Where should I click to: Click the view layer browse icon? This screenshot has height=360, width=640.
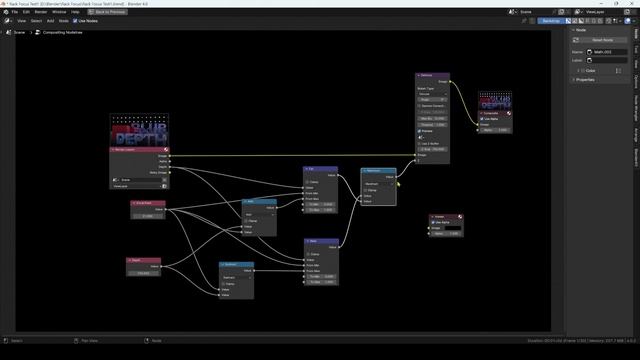[x=578, y=12]
